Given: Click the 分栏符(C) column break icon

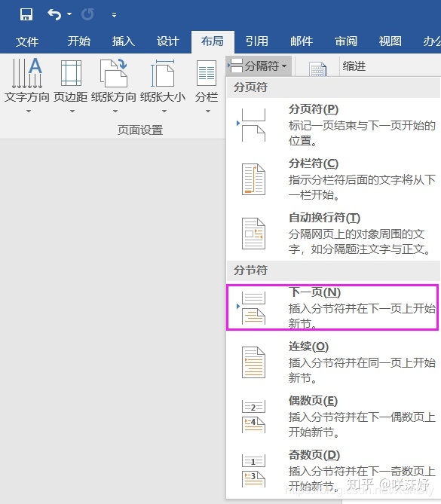Looking at the screenshot, I should click(253, 179).
